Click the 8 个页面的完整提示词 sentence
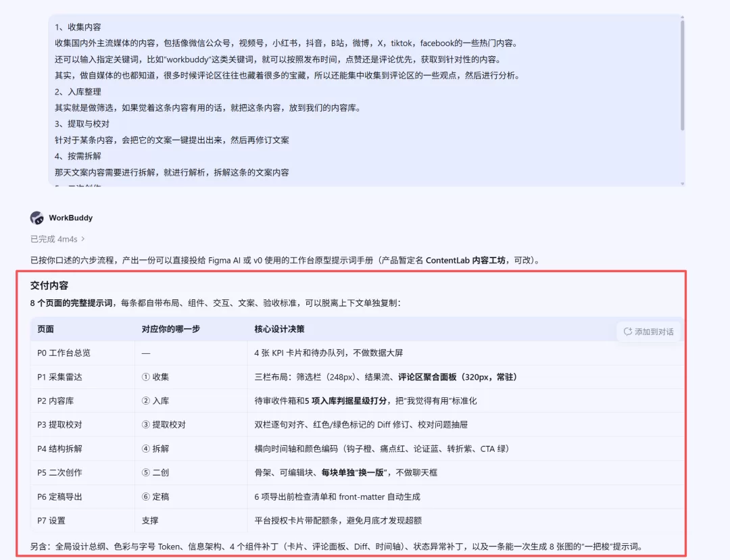 pos(215,303)
